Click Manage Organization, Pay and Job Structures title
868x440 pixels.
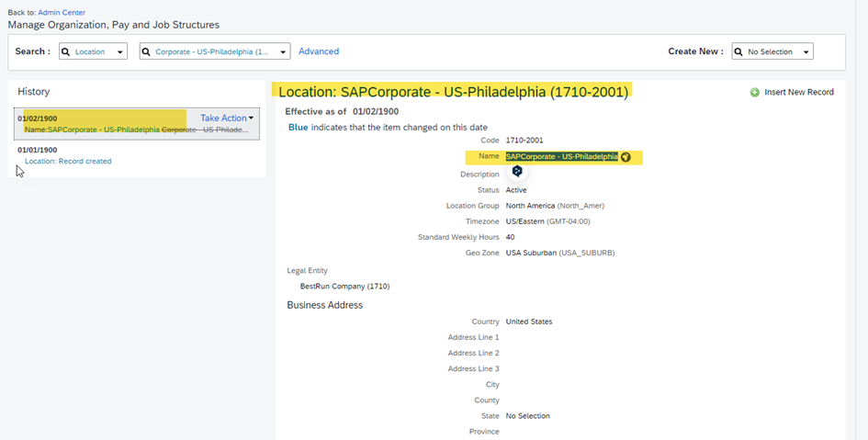tap(114, 25)
